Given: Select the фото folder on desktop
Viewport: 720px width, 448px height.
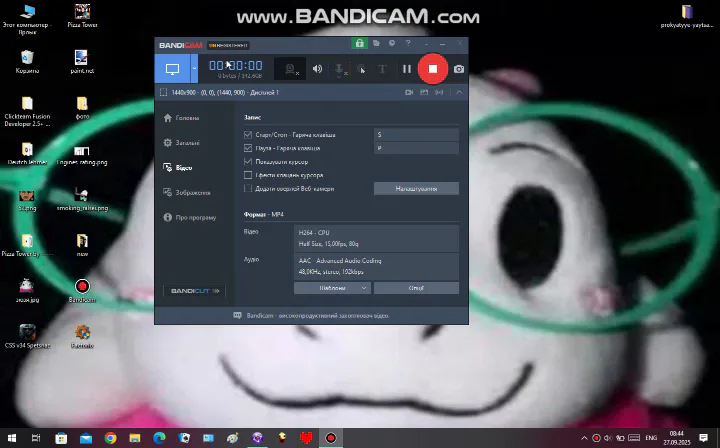Looking at the screenshot, I should click(x=82, y=108).
